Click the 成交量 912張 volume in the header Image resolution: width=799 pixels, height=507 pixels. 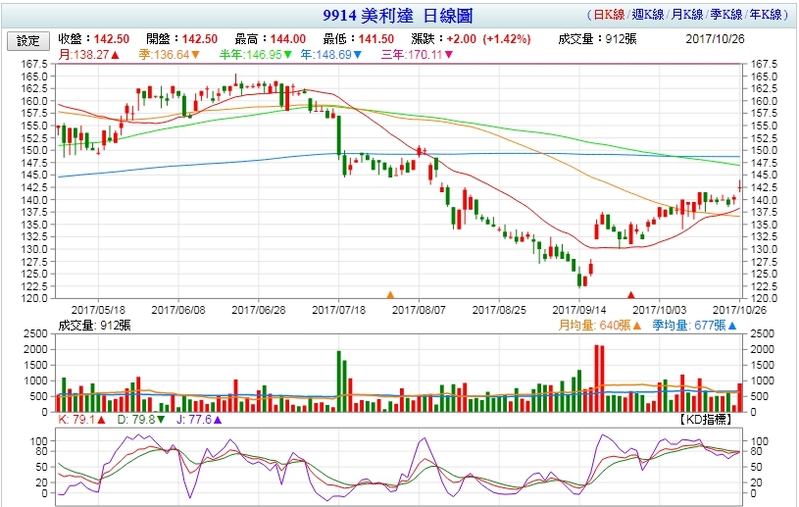coord(597,39)
